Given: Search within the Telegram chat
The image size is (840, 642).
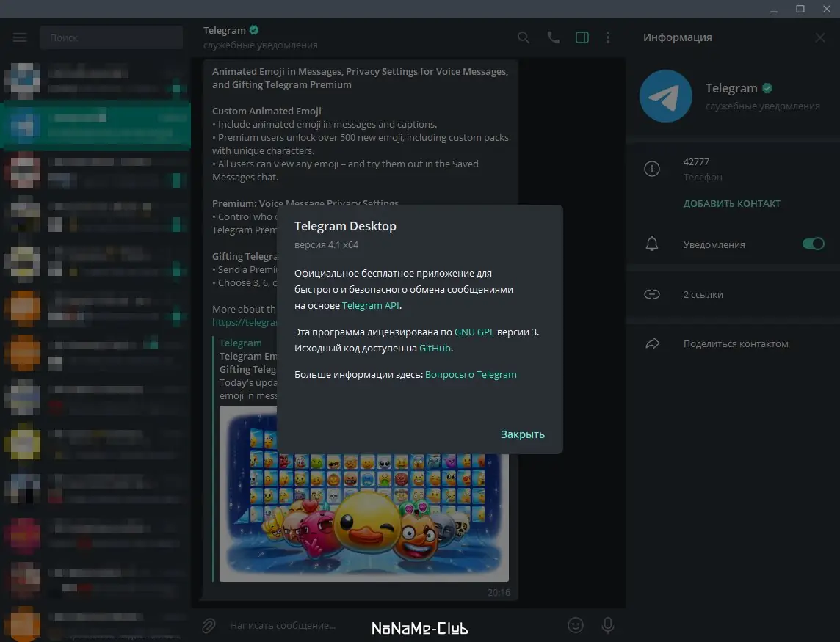Looking at the screenshot, I should coord(524,37).
